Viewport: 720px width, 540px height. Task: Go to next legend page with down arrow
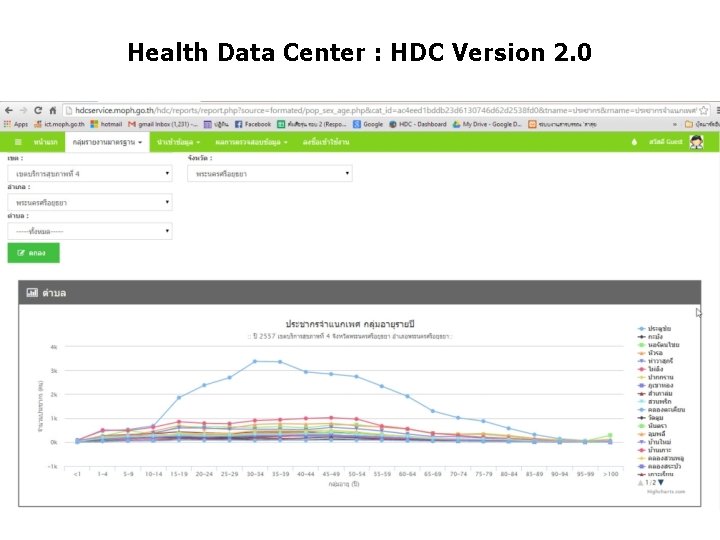click(661, 482)
